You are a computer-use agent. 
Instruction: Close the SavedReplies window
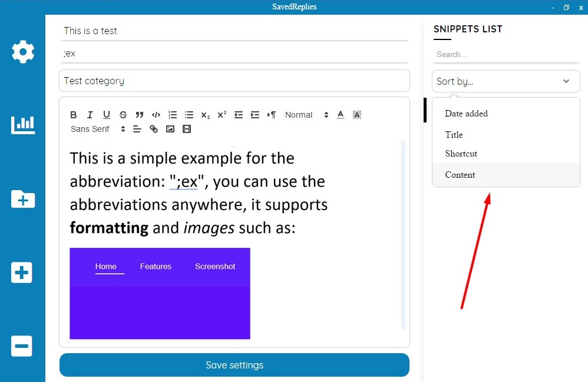[580, 8]
